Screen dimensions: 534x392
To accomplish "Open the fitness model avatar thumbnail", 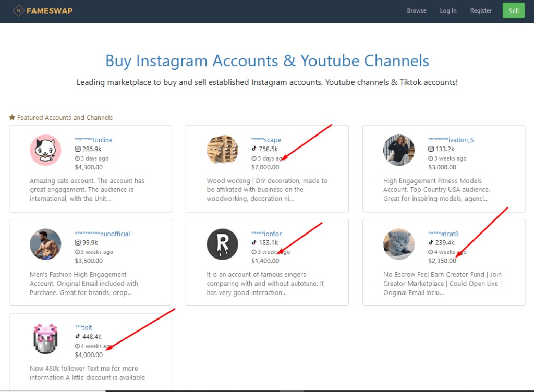I will [x=399, y=150].
